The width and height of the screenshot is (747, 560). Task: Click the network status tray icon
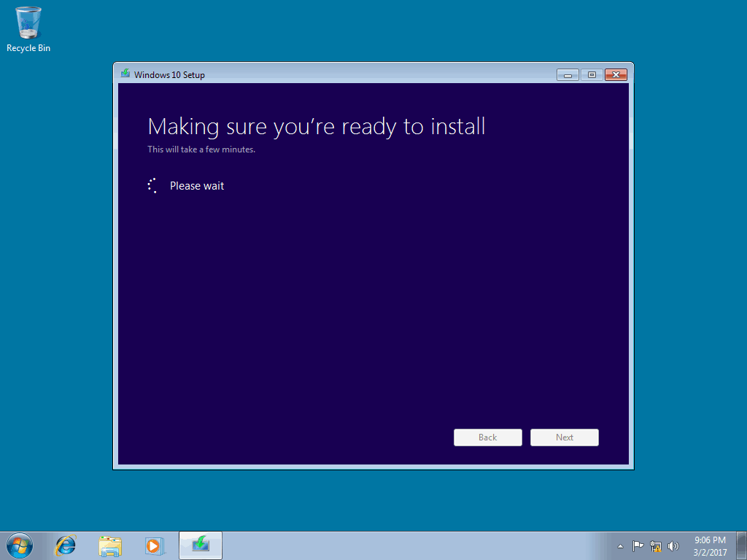pos(656,546)
